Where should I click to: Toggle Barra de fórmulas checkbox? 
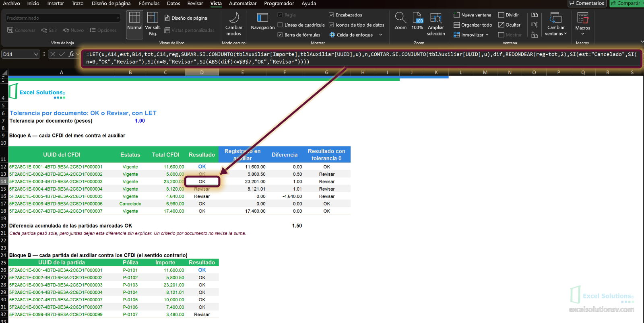(280, 35)
